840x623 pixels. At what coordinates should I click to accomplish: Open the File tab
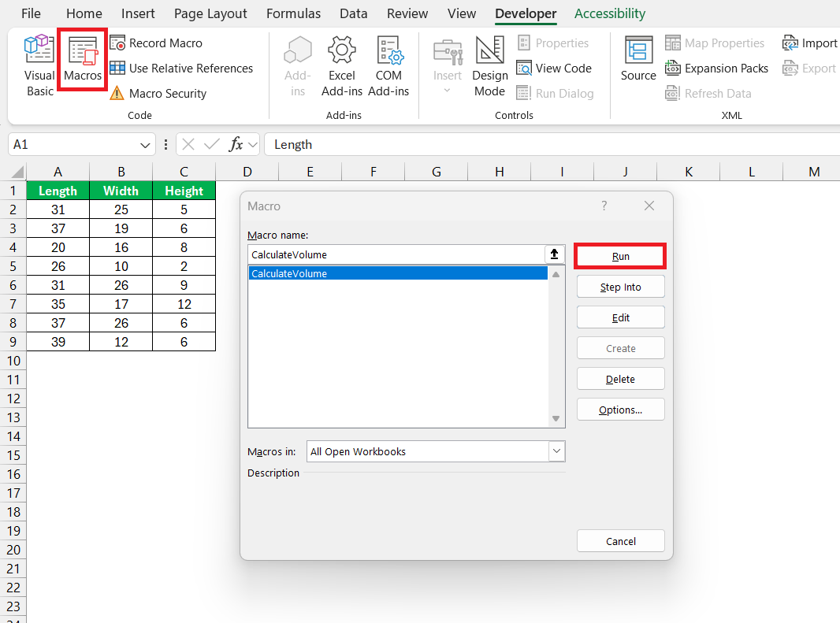(31, 13)
